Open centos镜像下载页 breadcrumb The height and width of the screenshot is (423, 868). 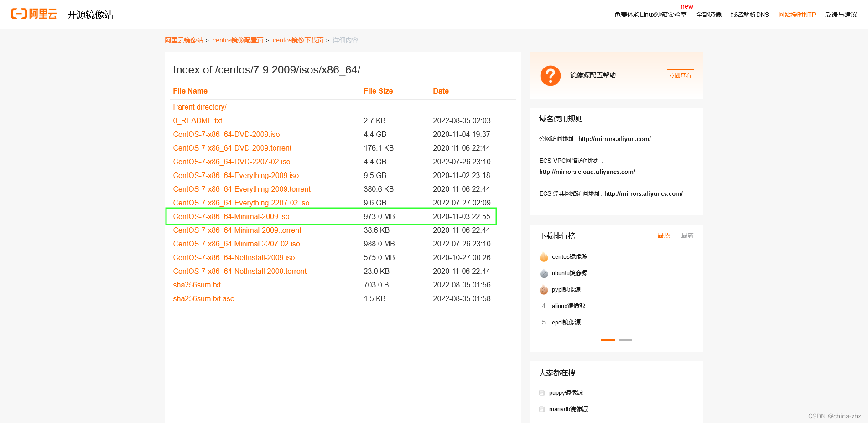pyautogui.click(x=298, y=40)
